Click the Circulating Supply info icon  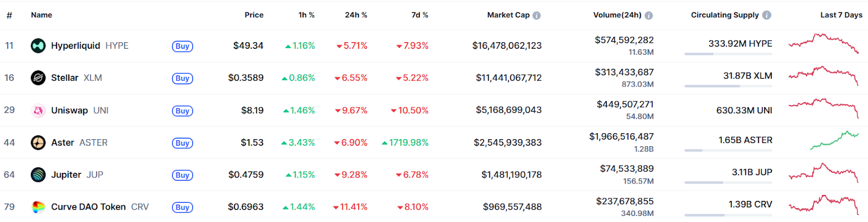point(767,15)
